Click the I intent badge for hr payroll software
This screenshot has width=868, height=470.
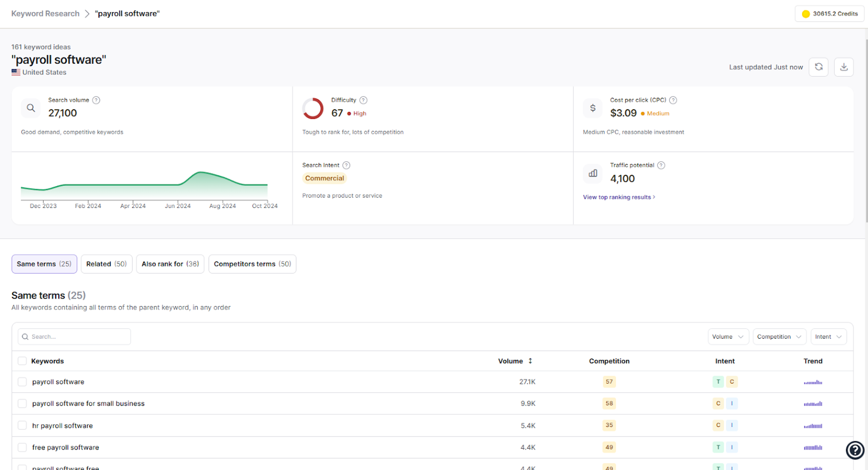click(731, 425)
